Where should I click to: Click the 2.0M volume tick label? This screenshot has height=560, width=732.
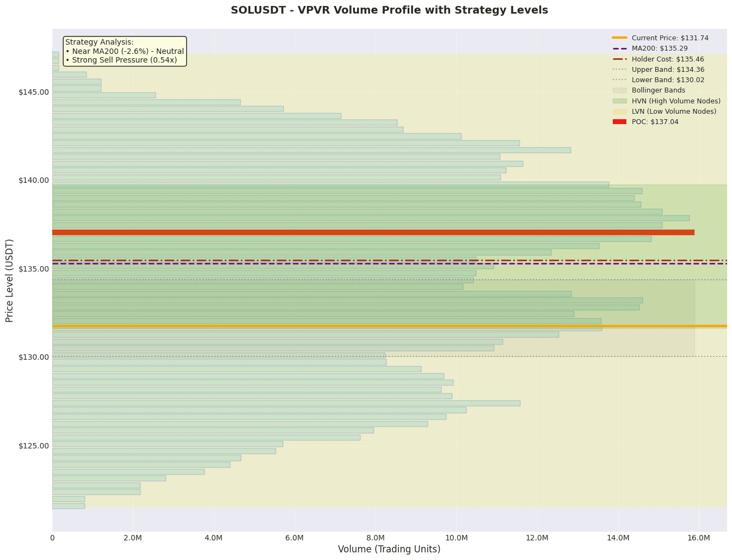coord(133,538)
